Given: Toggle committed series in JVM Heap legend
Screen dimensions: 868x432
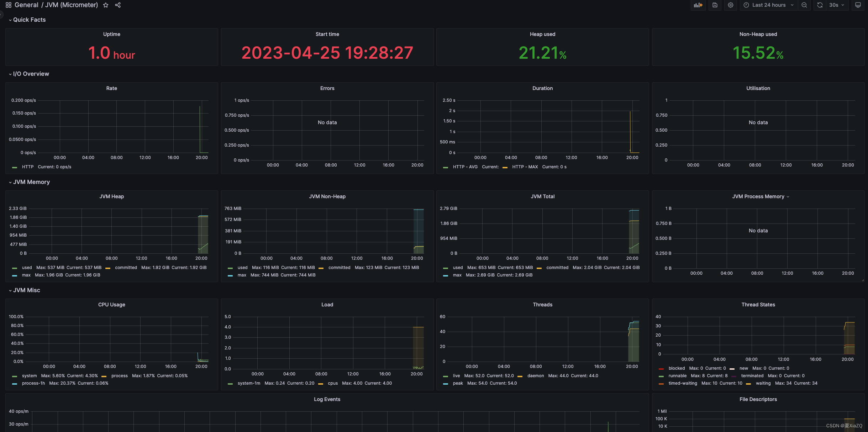Looking at the screenshot, I should coord(126,268).
